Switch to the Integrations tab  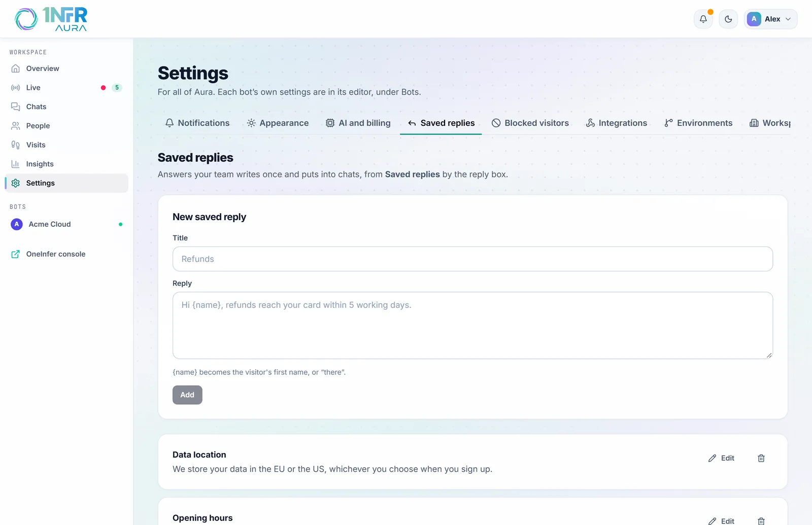pos(617,123)
